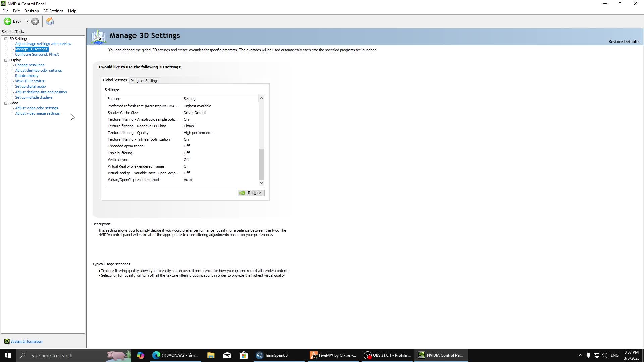Screen dimensions: 644x362
Task: Click the settings list scrollbar thumb
Action: pyautogui.click(x=261, y=164)
